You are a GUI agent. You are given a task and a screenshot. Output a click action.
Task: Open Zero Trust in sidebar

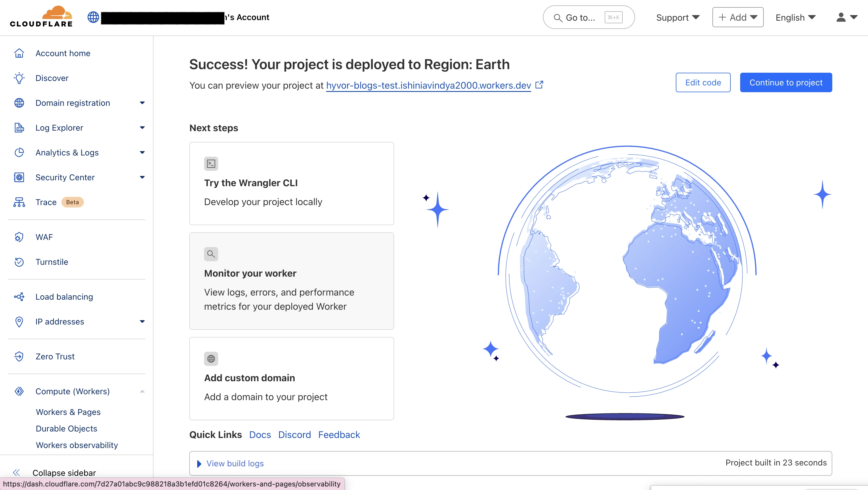pos(55,356)
